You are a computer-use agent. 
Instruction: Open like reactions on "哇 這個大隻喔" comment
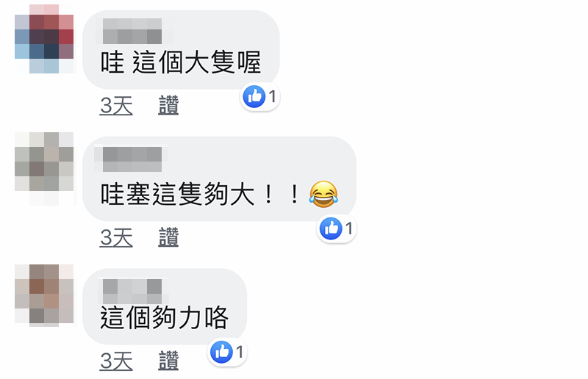pos(259,97)
